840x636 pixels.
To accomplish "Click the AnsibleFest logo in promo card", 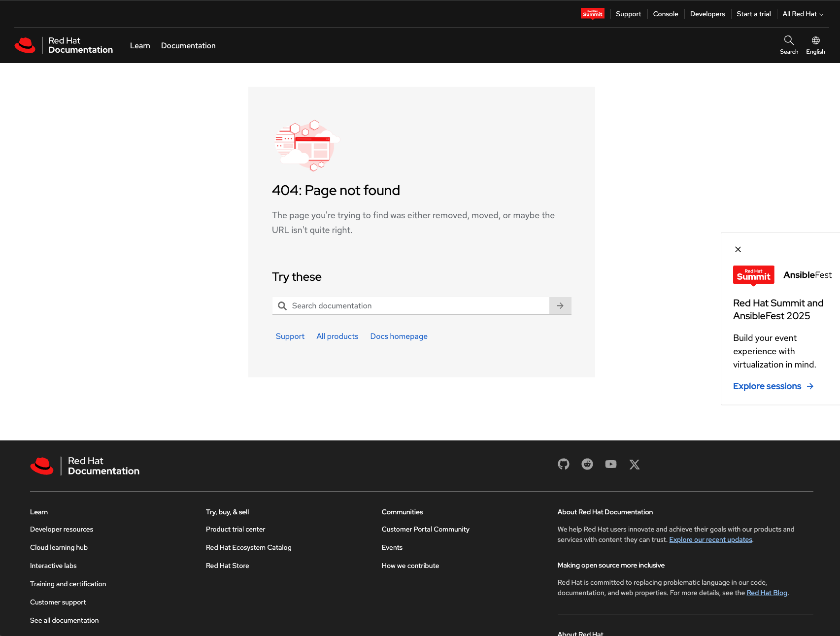I will [807, 275].
